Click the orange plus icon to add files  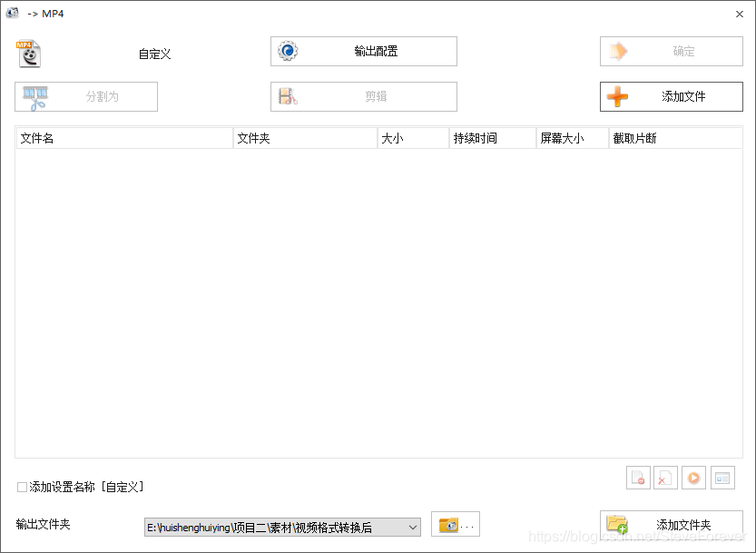(x=618, y=96)
